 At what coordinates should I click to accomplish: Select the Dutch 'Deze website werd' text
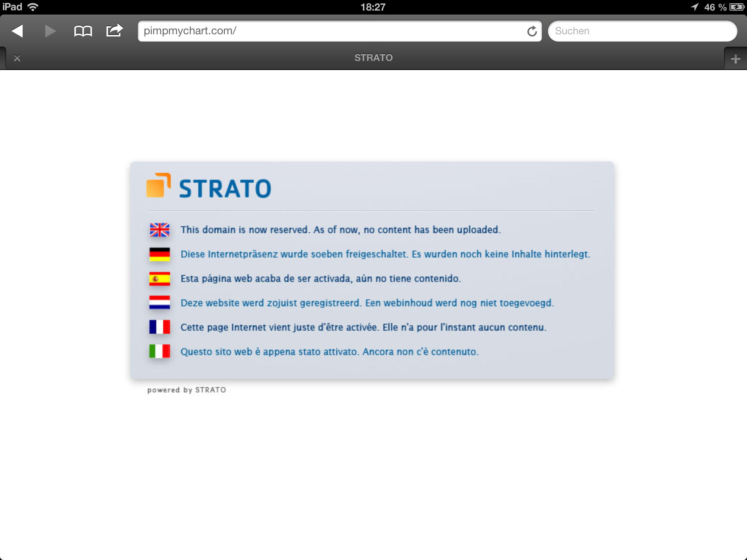[367, 303]
